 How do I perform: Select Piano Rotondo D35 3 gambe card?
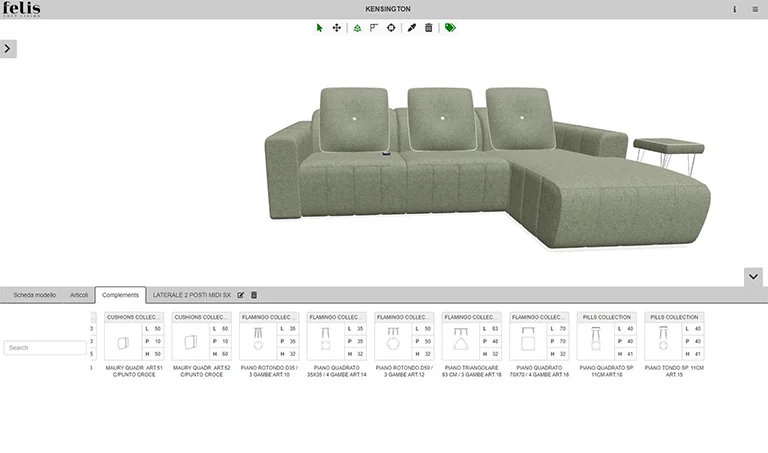point(269,345)
